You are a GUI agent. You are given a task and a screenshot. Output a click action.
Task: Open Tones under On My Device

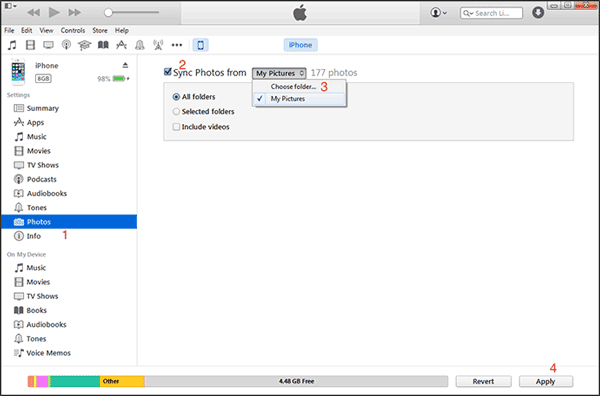tap(69, 339)
